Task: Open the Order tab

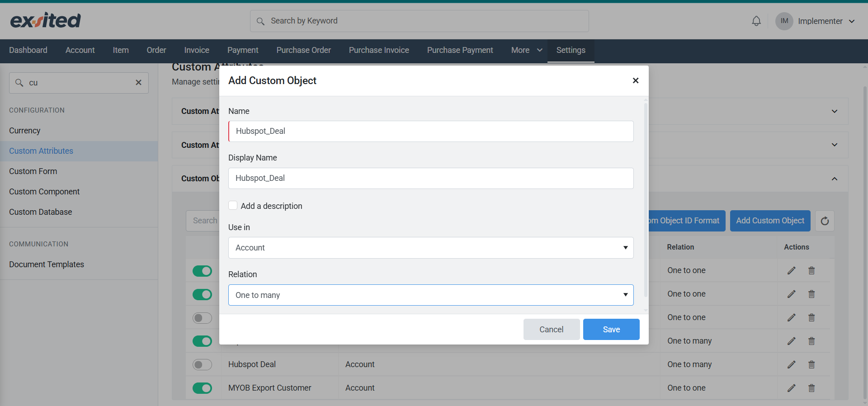Action: [x=156, y=50]
